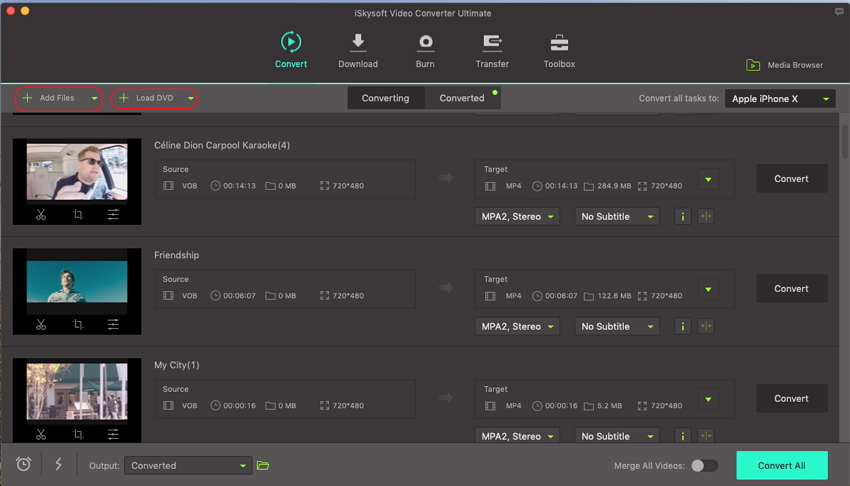Viewport: 850px width, 486px height.
Task: Open MPA2, Stereo audio dropdown for Céline Dion
Action: coord(517,216)
